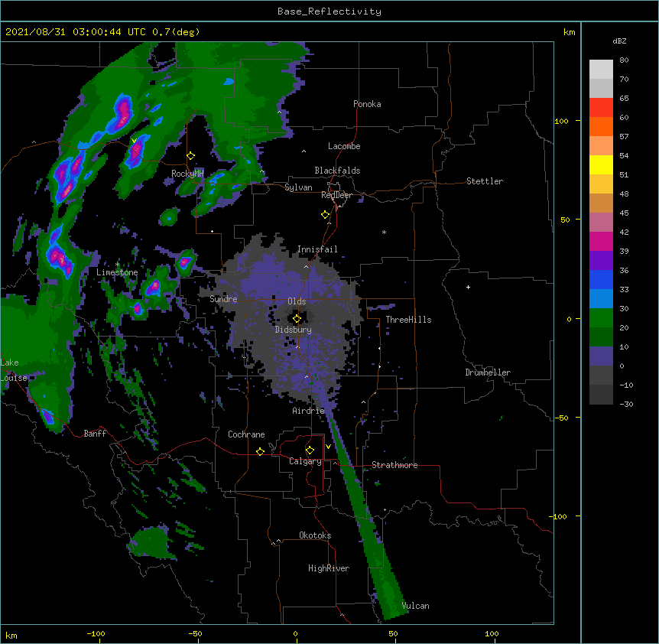Select the radar site marker between Olds and Didsbury
This screenshot has height=644, width=659.
(x=297, y=319)
